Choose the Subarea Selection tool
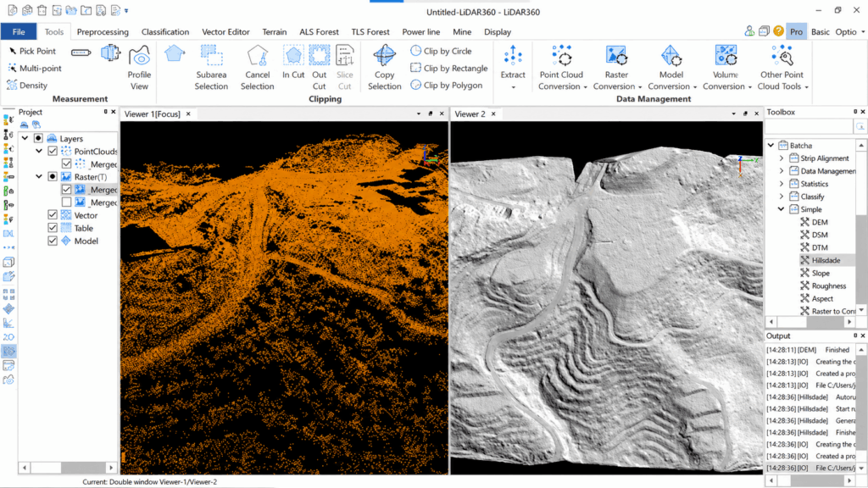Screen dimensions: 868x488 (x=211, y=68)
